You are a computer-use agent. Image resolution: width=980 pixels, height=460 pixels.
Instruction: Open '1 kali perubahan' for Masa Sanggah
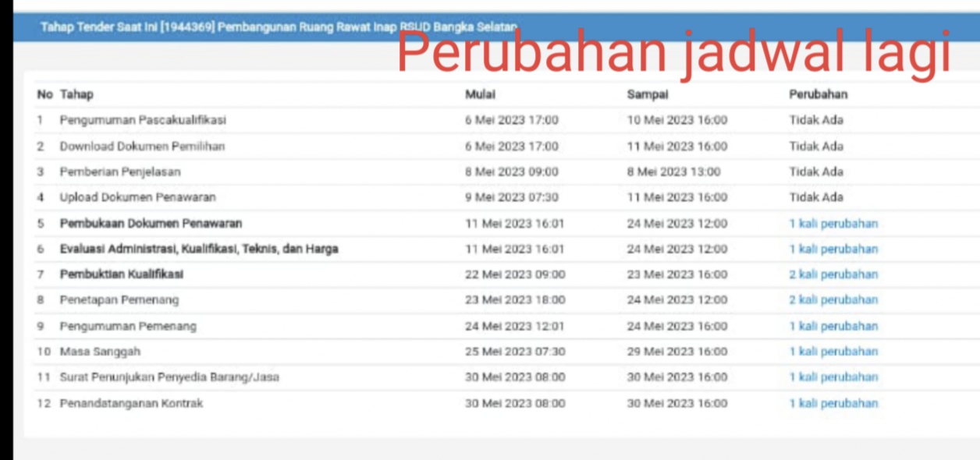tap(833, 352)
